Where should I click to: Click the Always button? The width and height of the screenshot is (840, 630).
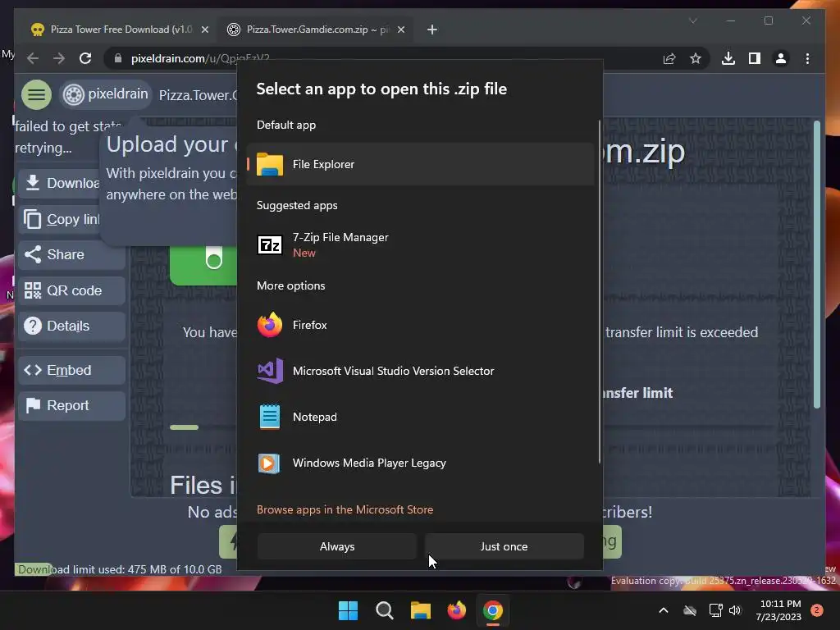click(x=337, y=546)
